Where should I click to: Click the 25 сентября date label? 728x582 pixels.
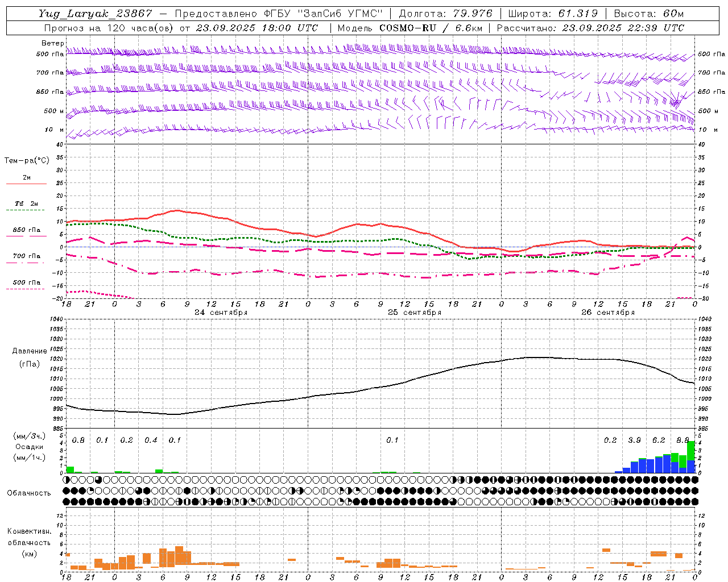tap(415, 313)
